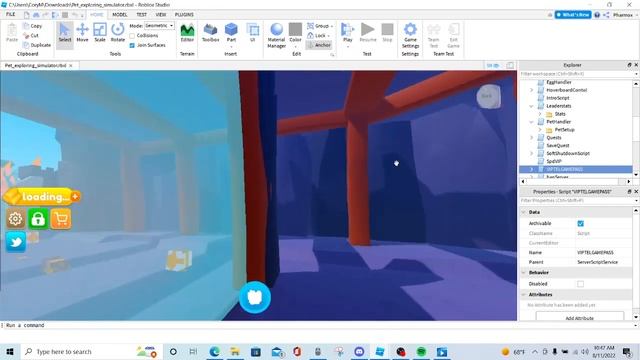
Task: Click the round pet button at bottom
Action: [x=255, y=297]
